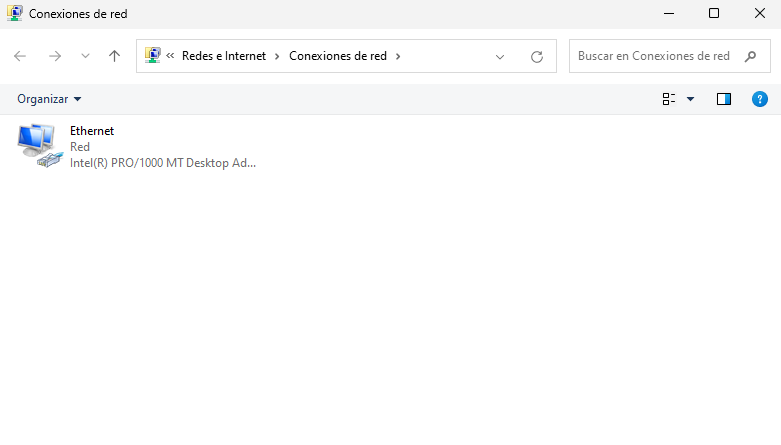Expand the chevron after Conexiones de red
Screen dimensions: 781x445
[398, 57]
